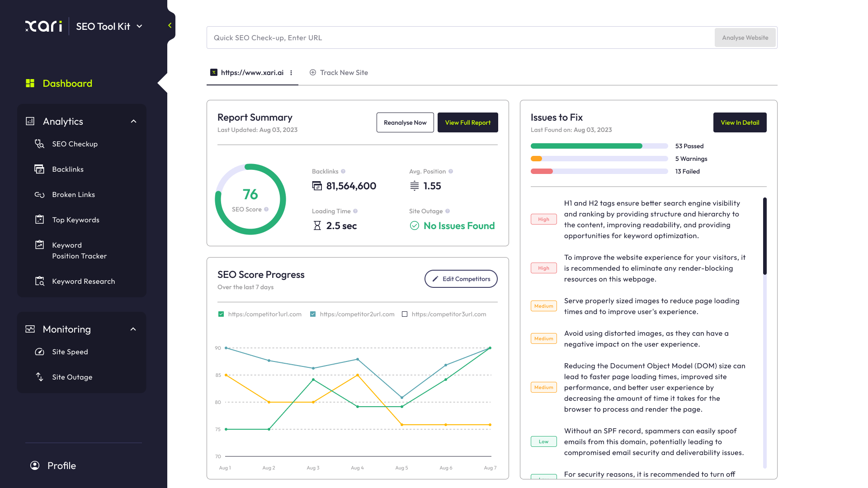
Task: Uncheck the competitor1url.com checkbox
Action: [x=221, y=314]
